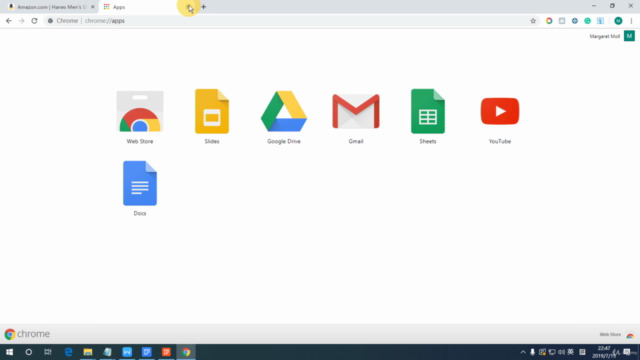Click the taskbar clock showing 22:47
This screenshot has height=360, width=640.
point(604,352)
